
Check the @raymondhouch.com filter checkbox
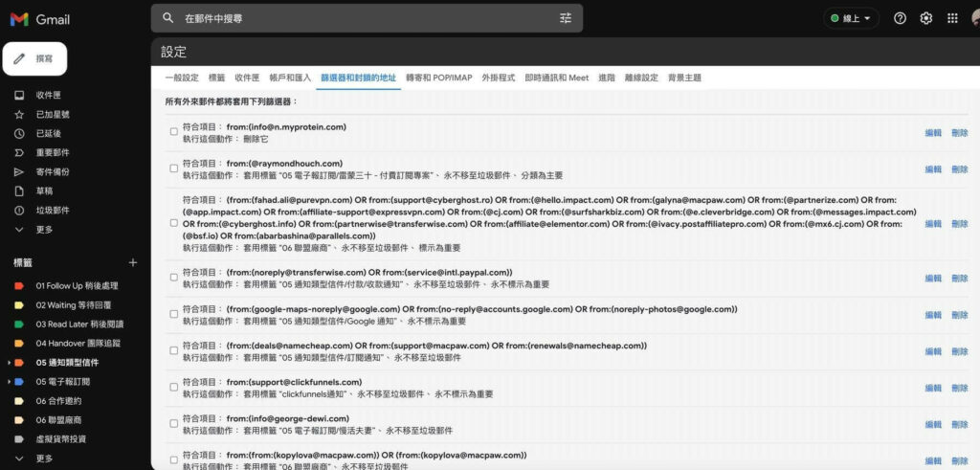click(174, 168)
